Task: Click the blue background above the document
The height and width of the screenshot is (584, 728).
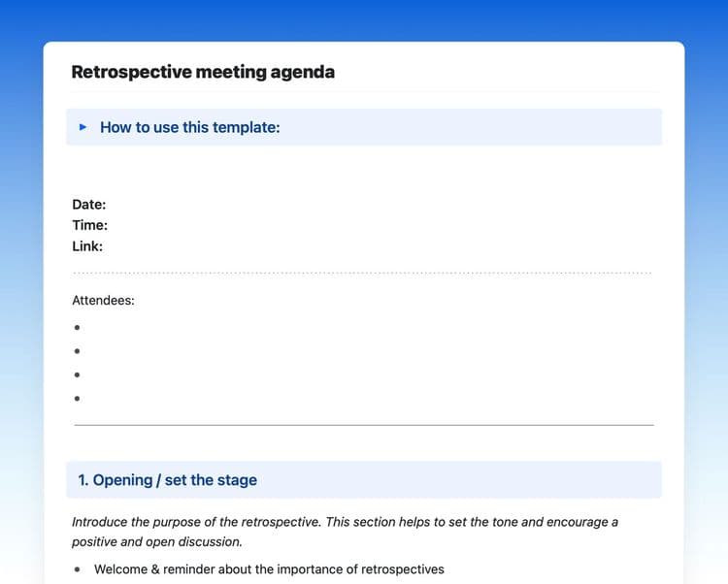Action: click(x=364, y=19)
